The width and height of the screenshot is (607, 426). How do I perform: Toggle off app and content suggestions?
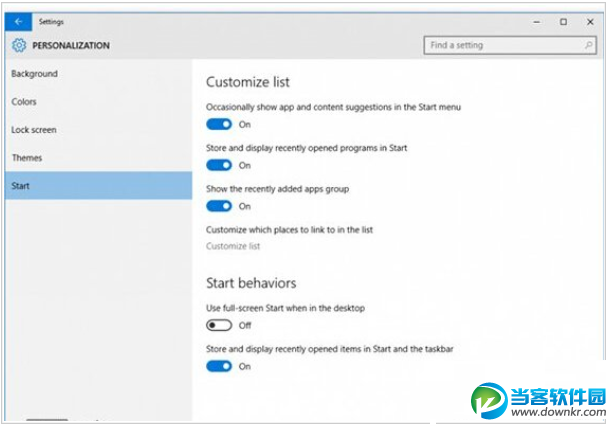(219, 124)
